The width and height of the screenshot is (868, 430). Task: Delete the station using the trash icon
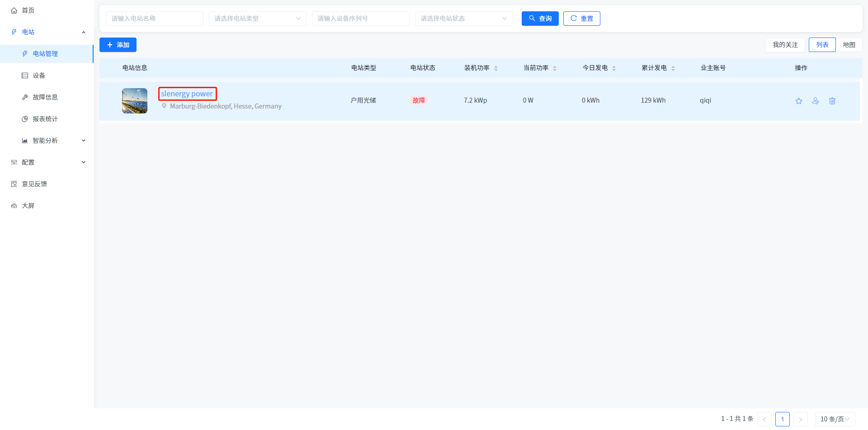point(832,101)
